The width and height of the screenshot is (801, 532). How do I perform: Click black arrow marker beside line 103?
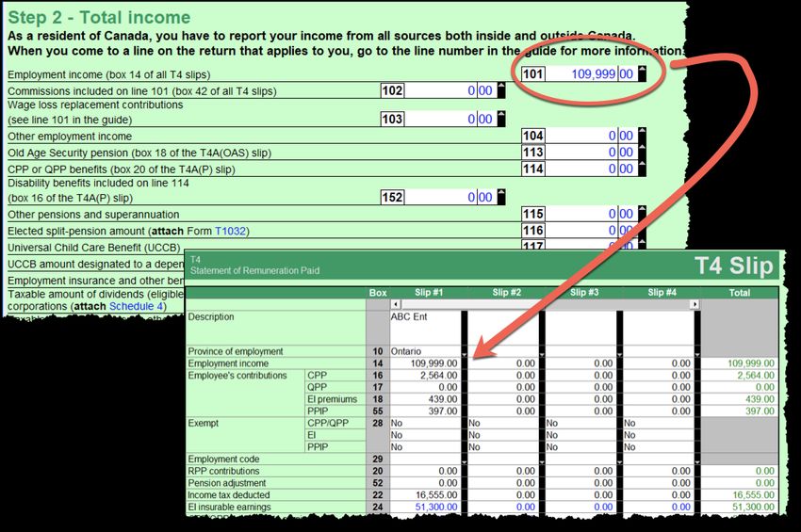click(x=501, y=119)
